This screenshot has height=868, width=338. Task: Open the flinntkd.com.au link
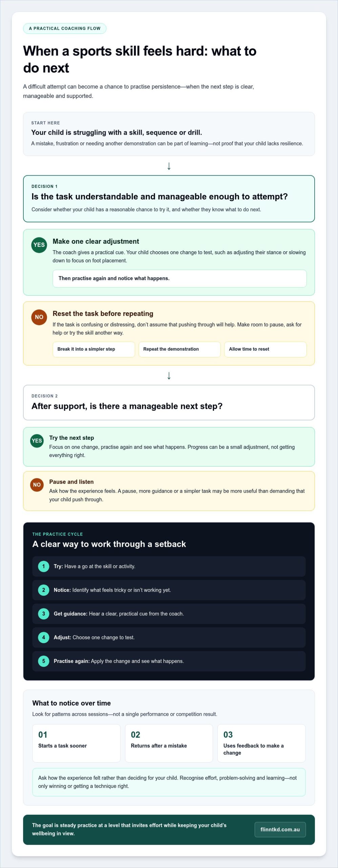click(x=280, y=829)
